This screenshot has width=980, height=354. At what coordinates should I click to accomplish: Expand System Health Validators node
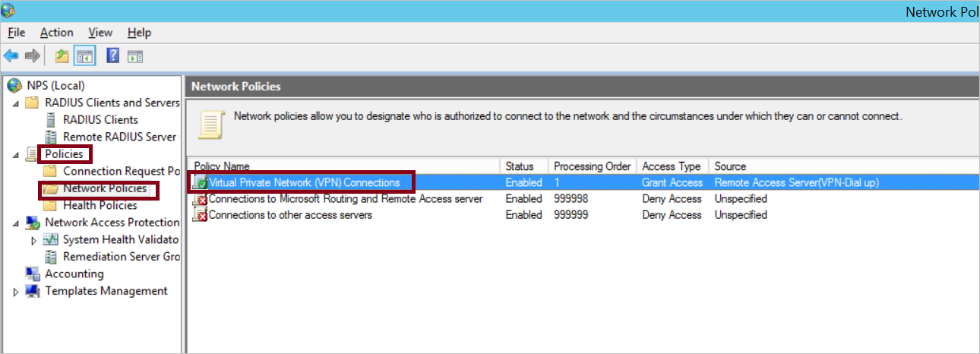(34, 240)
